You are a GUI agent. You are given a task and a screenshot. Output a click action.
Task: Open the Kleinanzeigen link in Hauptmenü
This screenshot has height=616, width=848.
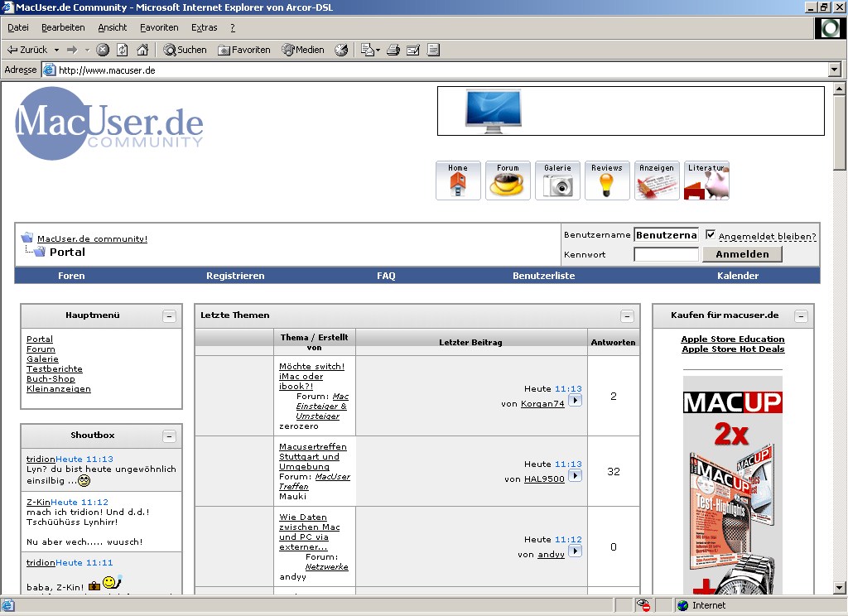59,389
